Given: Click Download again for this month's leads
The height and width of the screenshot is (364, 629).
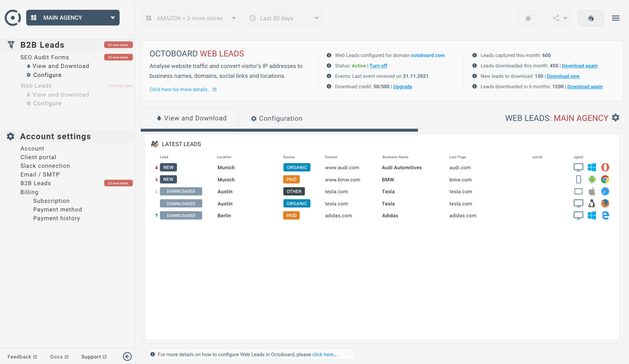Looking at the screenshot, I should click(579, 66).
